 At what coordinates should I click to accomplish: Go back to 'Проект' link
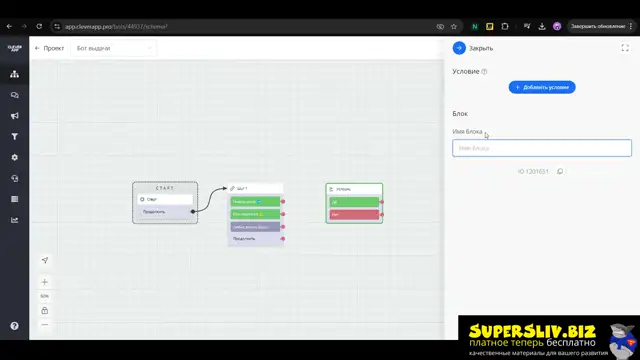[x=49, y=48]
